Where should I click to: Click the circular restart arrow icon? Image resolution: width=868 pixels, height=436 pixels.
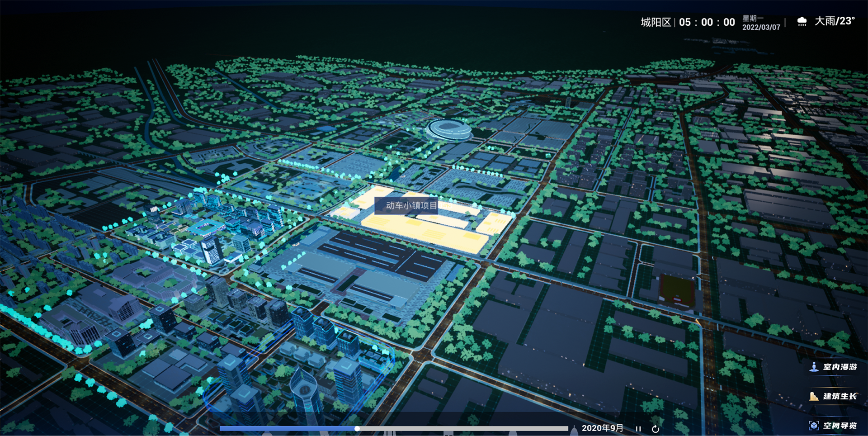click(x=655, y=429)
